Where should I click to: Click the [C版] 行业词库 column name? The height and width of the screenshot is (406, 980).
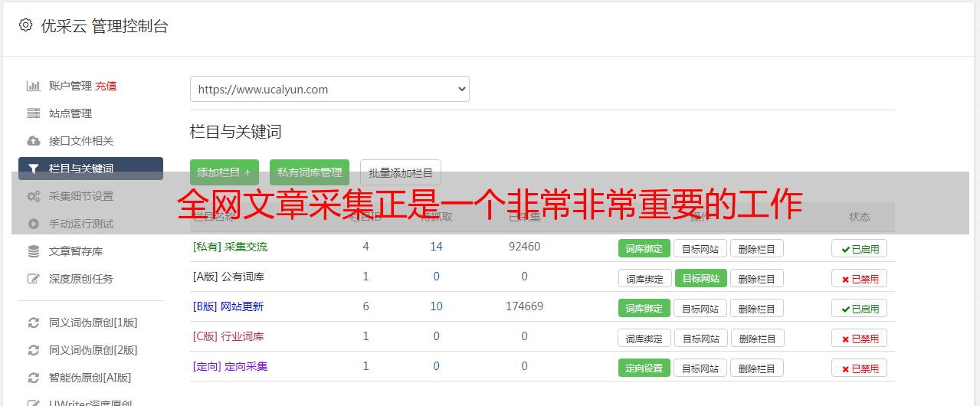(228, 336)
